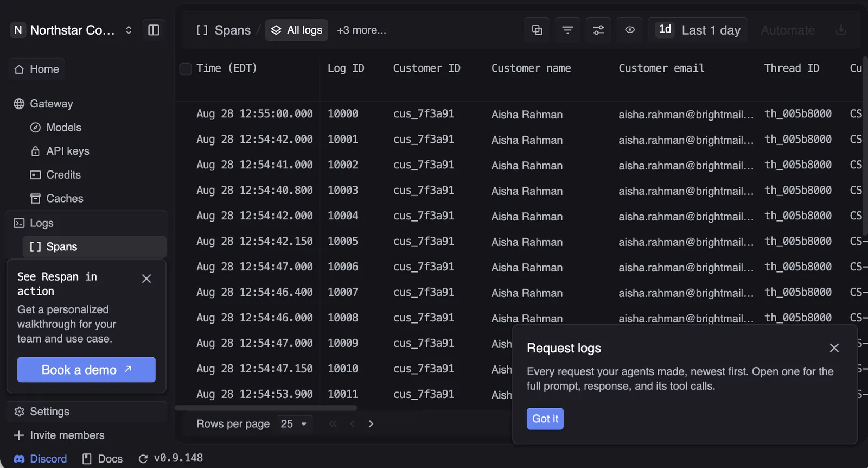Open the Credits page
The height and width of the screenshot is (468, 868).
55,175
